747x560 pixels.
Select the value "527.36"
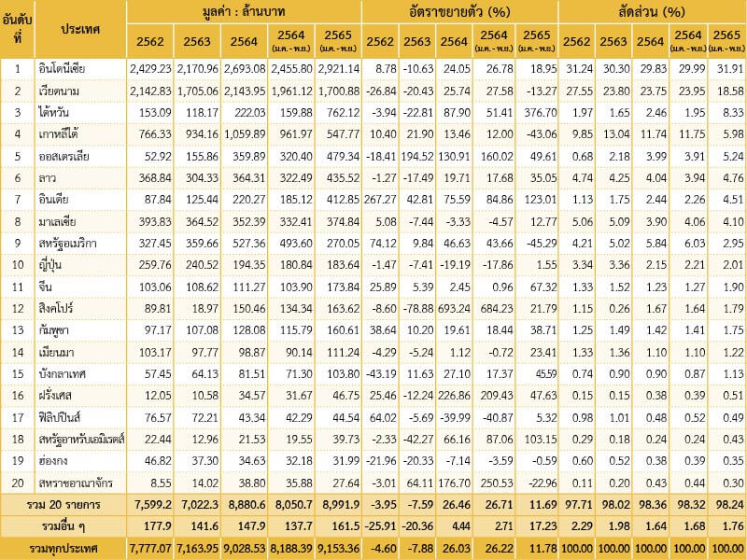[x=249, y=244]
